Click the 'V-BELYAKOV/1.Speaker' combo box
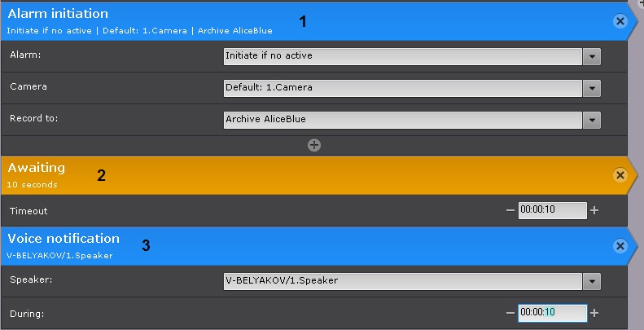Screen dimensions: 644x330 (x=403, y=282)
